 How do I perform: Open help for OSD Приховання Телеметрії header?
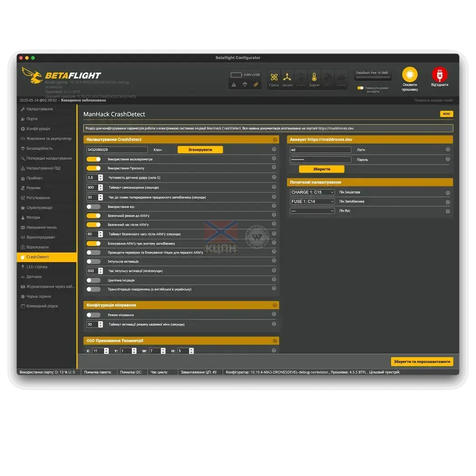click(x=275, y=341)
